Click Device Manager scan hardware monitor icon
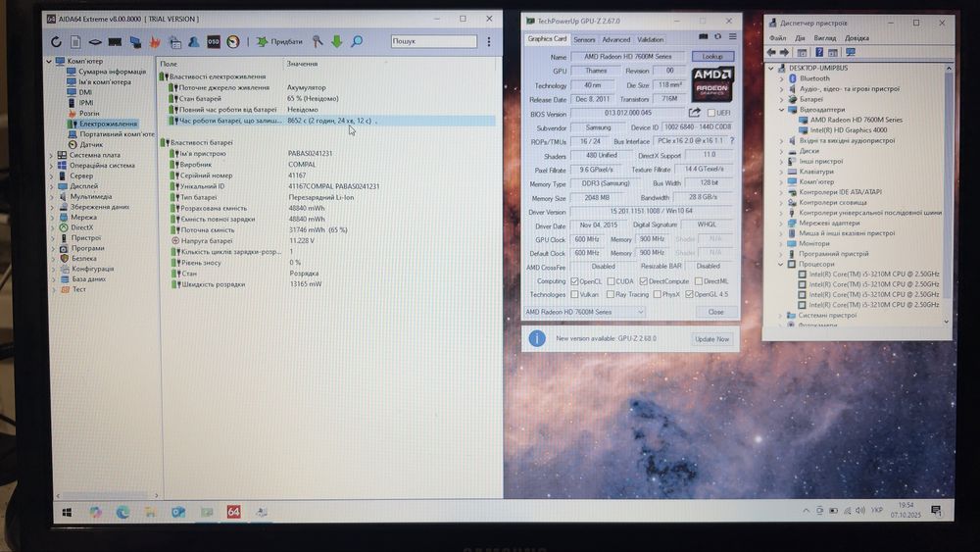This screenshot has width=980, height=552. [x=851, y=53]
